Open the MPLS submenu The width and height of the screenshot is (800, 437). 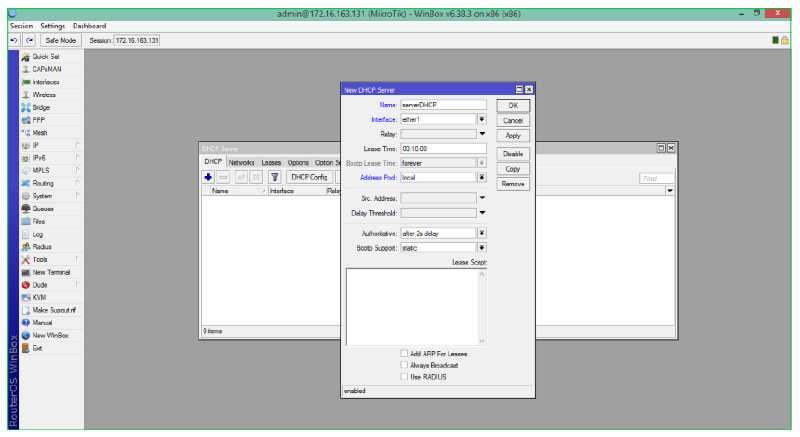point(51,170)
